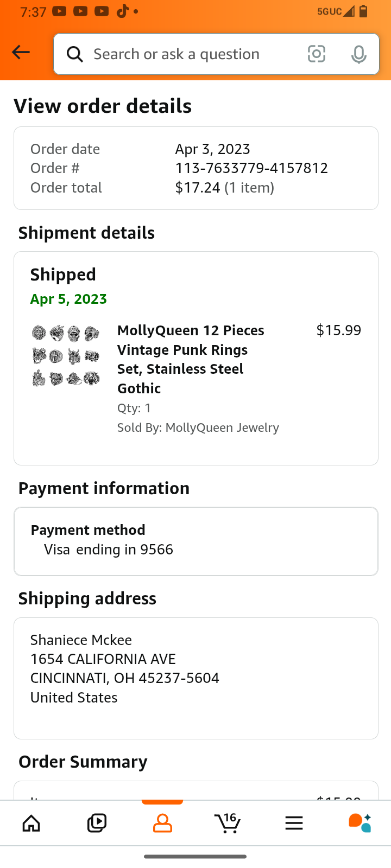
Task: Tap the $15.99 item price
Action: (339, 330)
